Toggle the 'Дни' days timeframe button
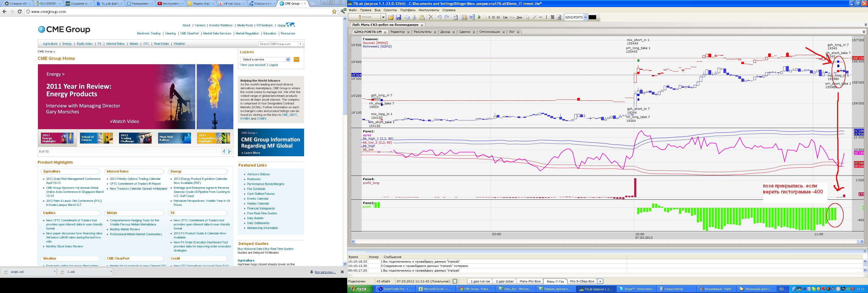This screenshot has width=868, height=293. [519, 17]
